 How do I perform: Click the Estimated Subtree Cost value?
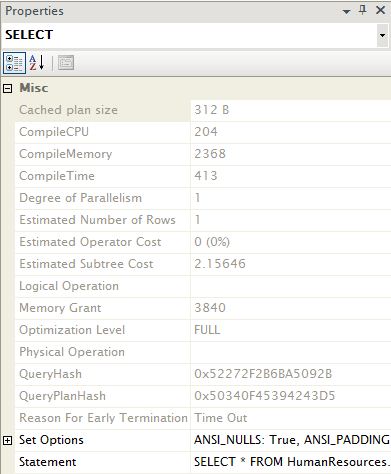[x=220, y=264]
